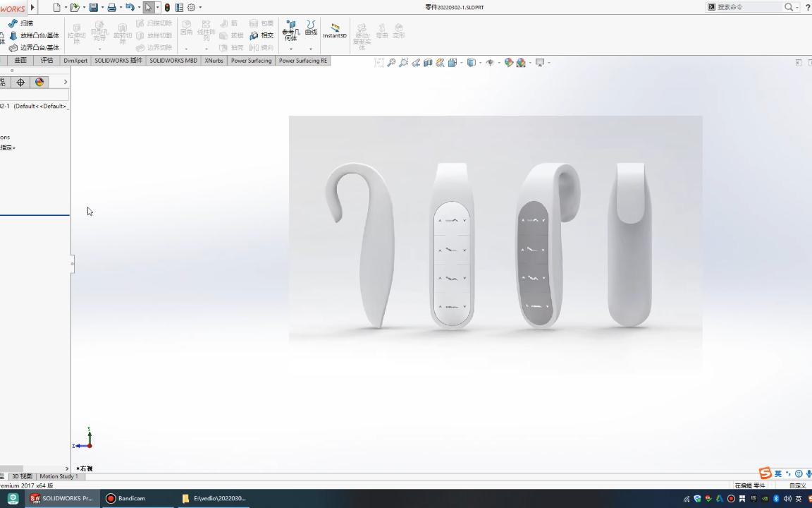This screenshot has width=812, height=508.
Task: Open the 参考几何体 reference geometry tool
Action: tap(290, 32)
